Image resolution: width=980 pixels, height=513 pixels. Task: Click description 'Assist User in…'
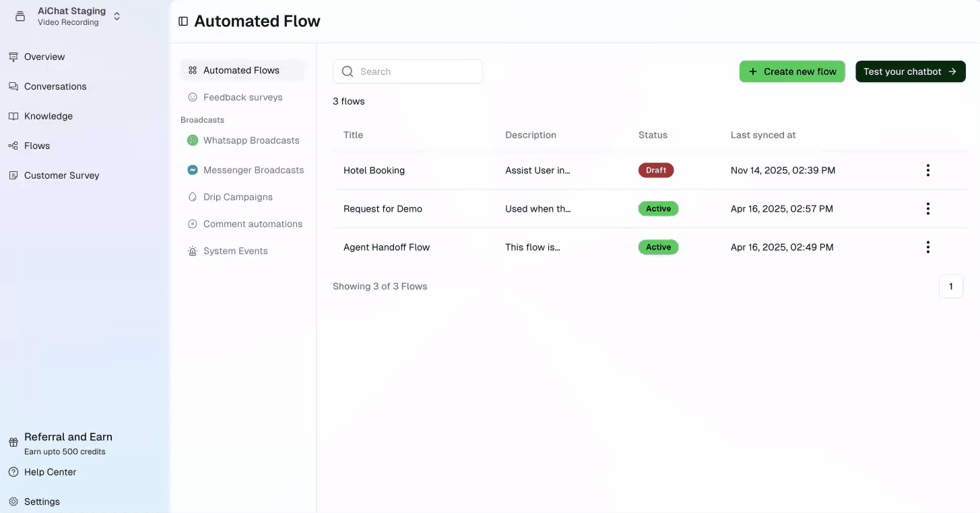(x=537, y=171)
